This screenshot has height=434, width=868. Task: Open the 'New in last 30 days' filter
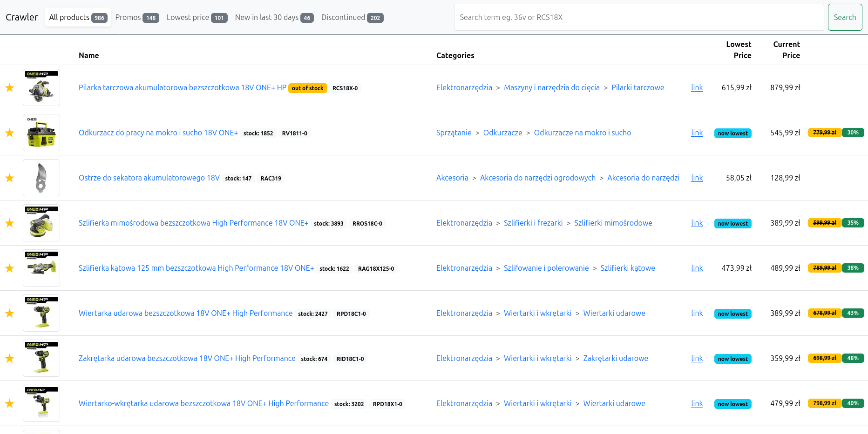[274, 17]
